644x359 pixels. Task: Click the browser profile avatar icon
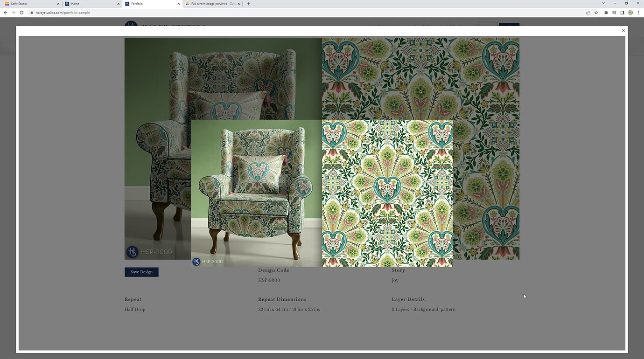(x=630, y=13)
